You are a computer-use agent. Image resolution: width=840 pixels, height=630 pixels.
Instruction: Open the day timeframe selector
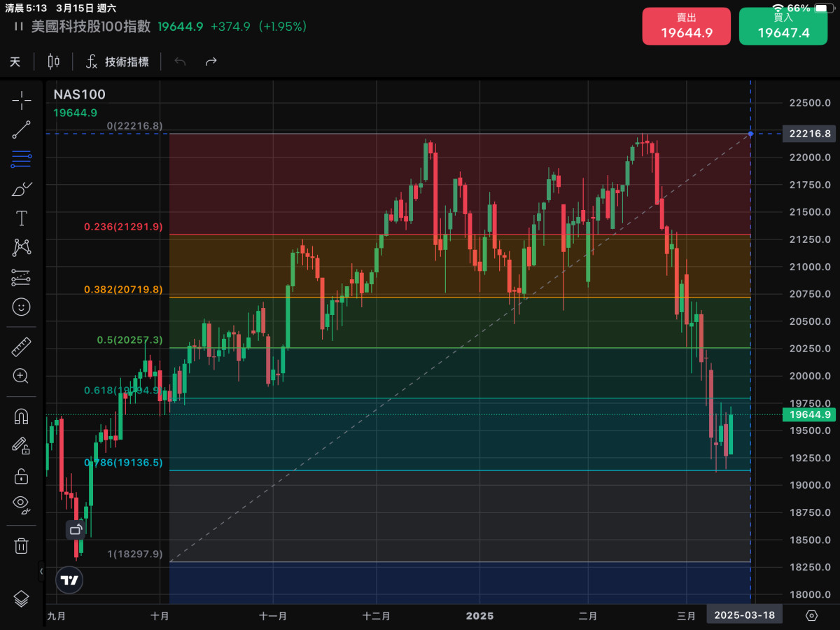point(15,62)
